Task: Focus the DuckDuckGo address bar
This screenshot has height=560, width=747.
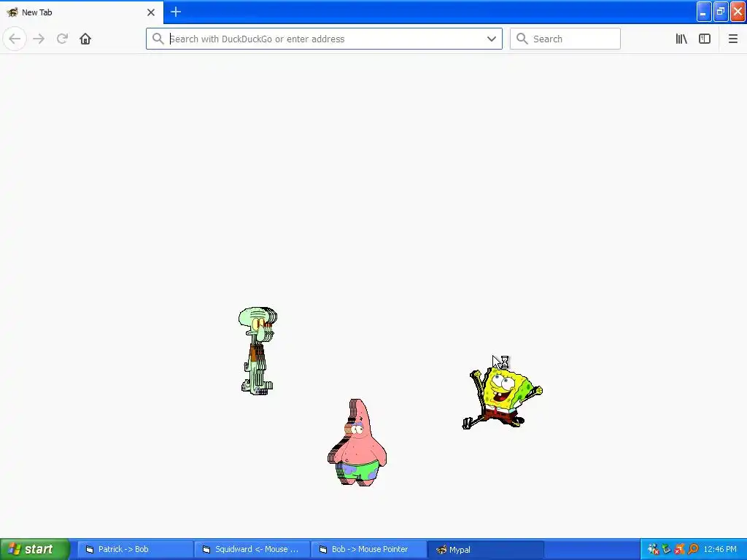Action: 324,39
